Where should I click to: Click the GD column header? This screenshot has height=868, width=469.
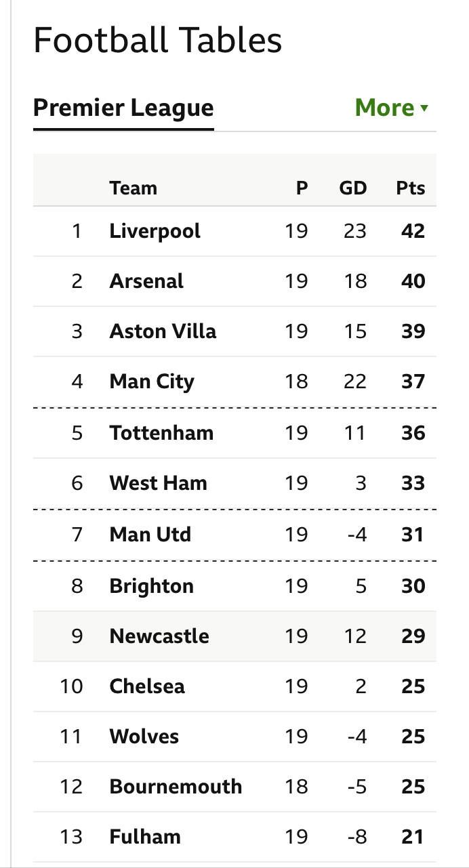[x=353, y=188]
